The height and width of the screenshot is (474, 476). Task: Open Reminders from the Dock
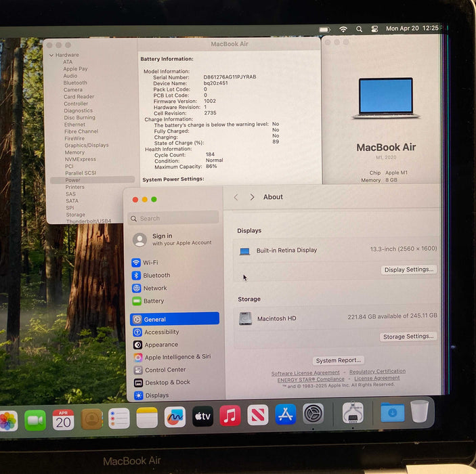(119, 418)
